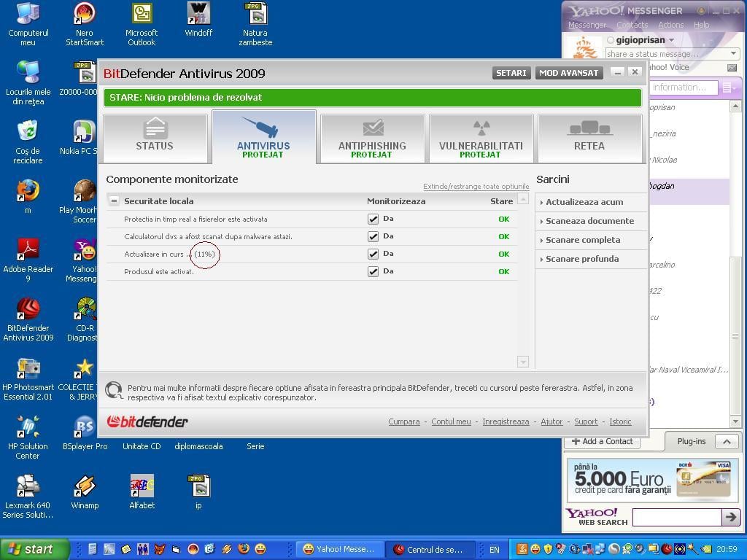Open BSplayer Pro desktop icon
747x560 pixels.
pos(85,433)
